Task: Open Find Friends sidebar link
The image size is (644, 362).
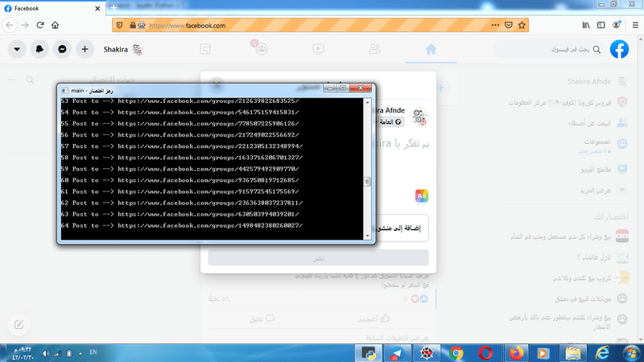Action: (x=598, y=123)
